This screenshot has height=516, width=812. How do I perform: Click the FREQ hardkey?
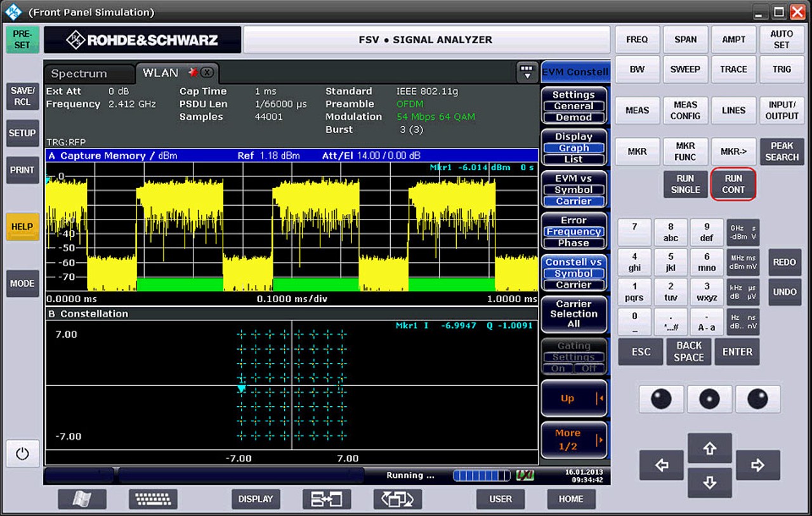pos(637,39)
